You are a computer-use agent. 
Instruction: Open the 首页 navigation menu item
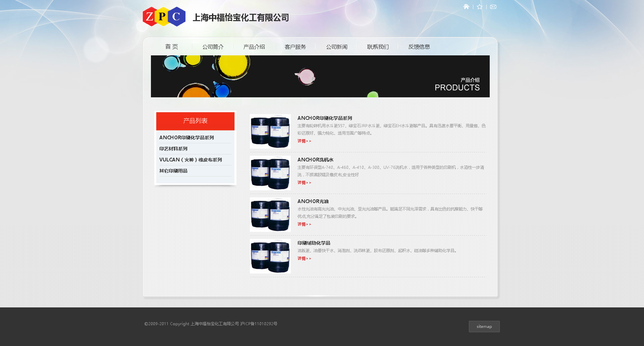171,47
